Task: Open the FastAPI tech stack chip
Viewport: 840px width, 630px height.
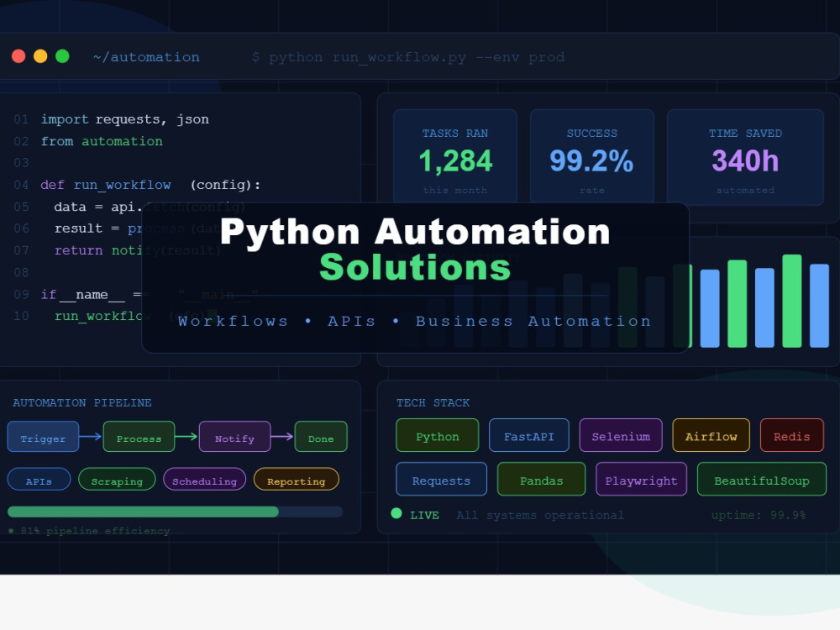Action: [x=528, y=435]
